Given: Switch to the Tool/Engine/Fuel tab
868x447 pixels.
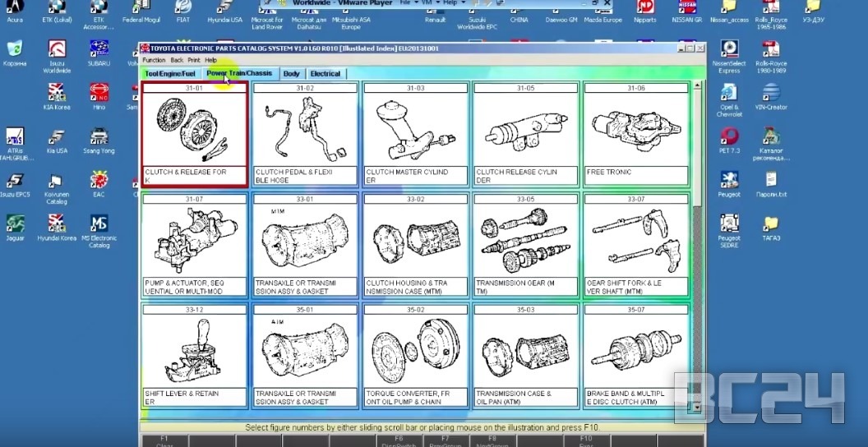Looking at the screenshot, I should 170,74.
